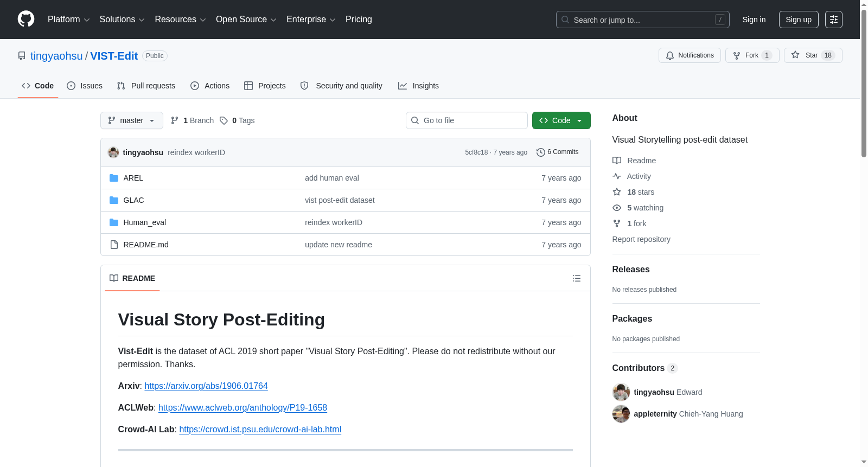Fork the VIST-Edit repository

[x=752, y=55]
